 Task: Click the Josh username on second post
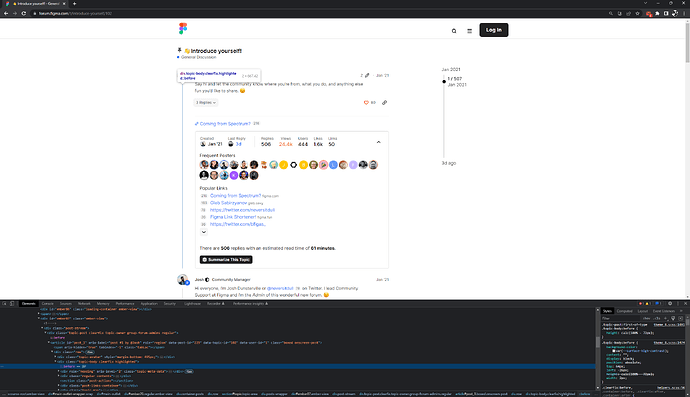[199, 279]
